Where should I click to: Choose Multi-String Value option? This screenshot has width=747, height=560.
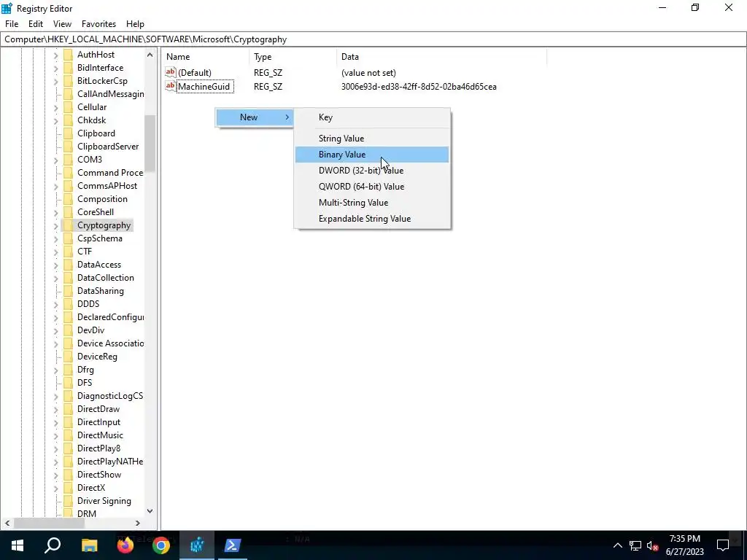371,203
